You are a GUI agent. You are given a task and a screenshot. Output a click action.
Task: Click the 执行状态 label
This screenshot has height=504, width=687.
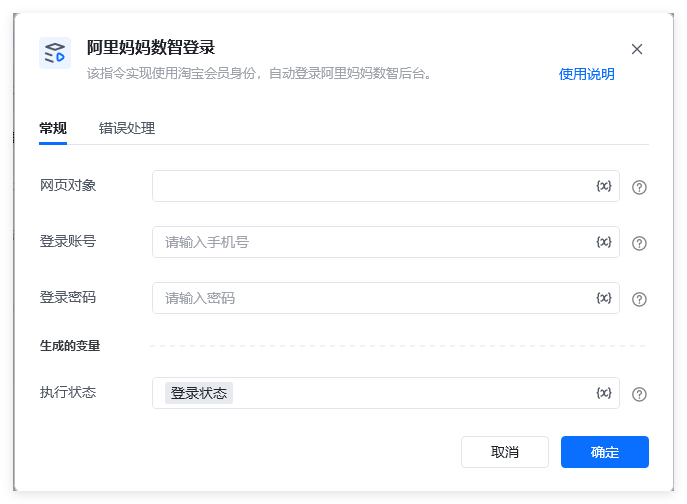pos(68,392)
